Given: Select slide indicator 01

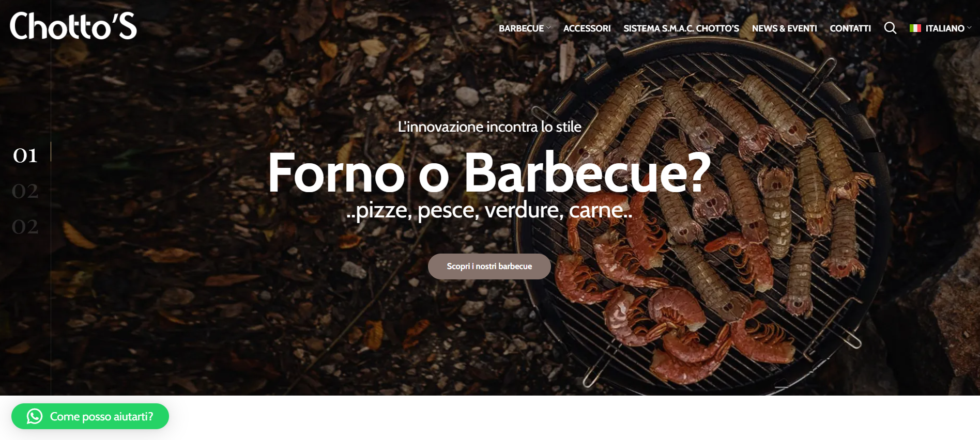Looking at the screenshot, I should (25, 155).
